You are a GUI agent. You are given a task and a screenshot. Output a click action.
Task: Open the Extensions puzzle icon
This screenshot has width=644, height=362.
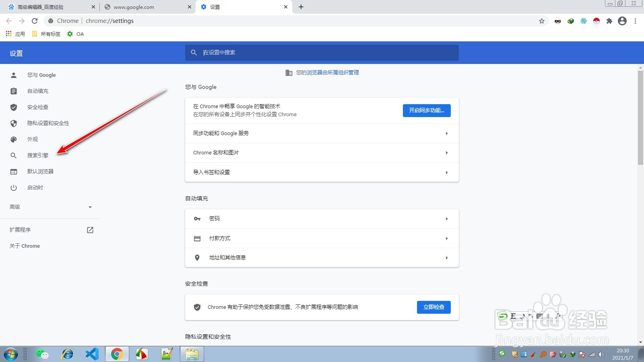(x=609, y=21)
